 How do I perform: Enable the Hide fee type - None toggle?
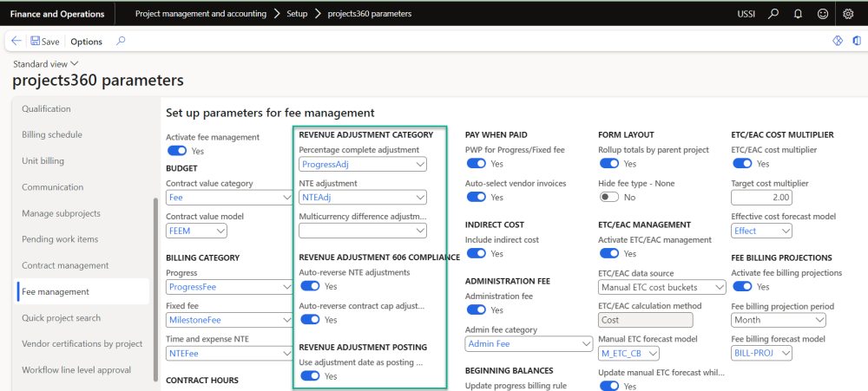pos(610,198)
